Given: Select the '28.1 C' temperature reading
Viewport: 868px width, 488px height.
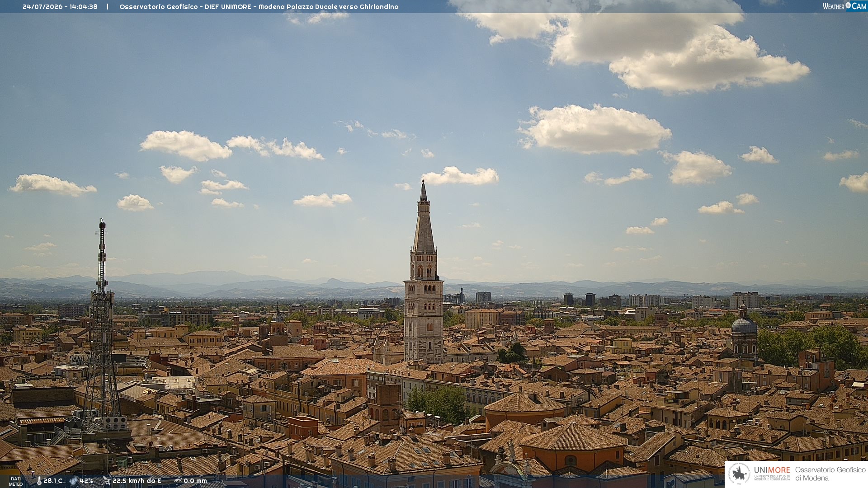Looking at the screenshot, I should click(53, 481).
